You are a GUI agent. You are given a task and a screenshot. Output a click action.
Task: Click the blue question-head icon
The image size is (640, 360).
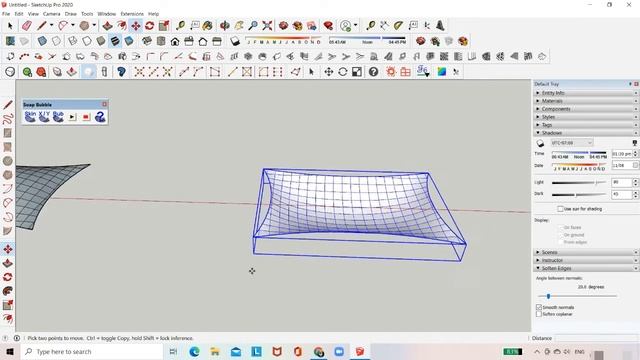(x=121, y=72)
